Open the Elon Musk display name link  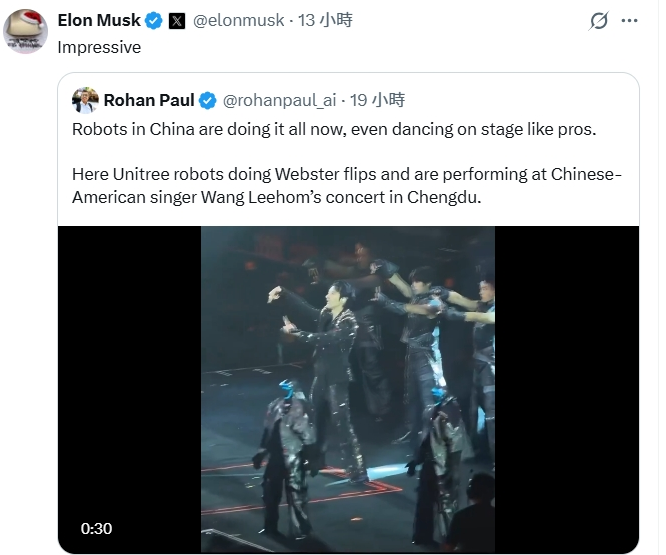(101, 20)
